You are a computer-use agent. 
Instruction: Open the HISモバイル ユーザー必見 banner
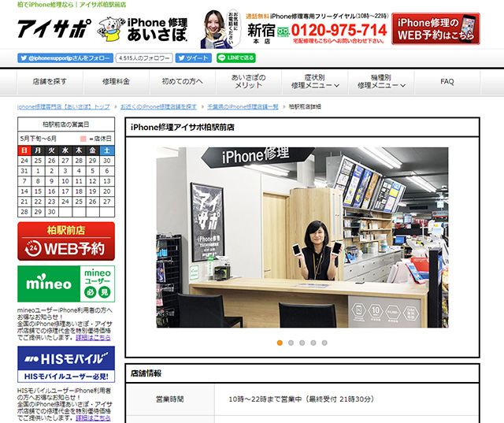(x=66, y=364)
